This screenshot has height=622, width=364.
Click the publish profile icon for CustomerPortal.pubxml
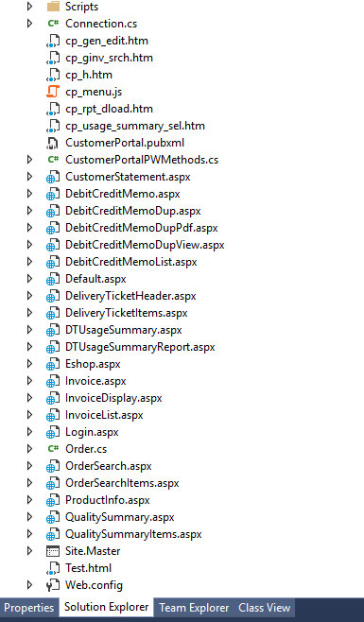[x=53, y=143]
